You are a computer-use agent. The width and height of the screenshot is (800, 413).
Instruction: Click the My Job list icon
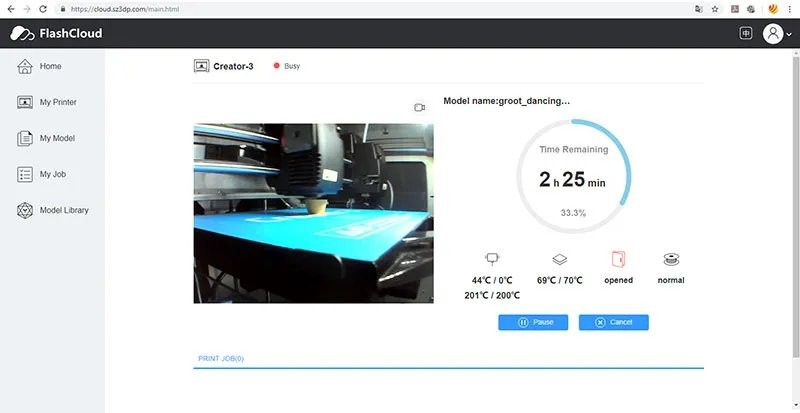(24, 174)
